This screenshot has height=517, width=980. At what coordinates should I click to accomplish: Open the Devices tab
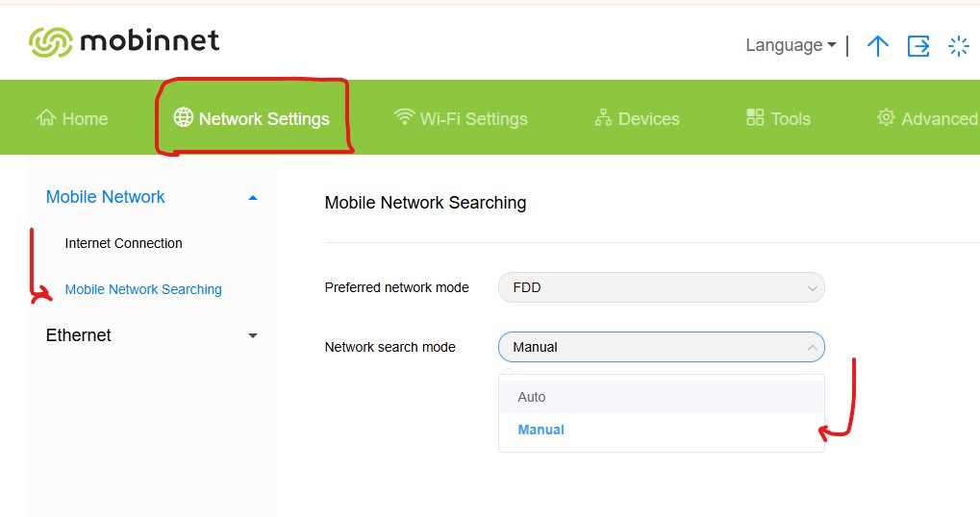click(637, 118)
